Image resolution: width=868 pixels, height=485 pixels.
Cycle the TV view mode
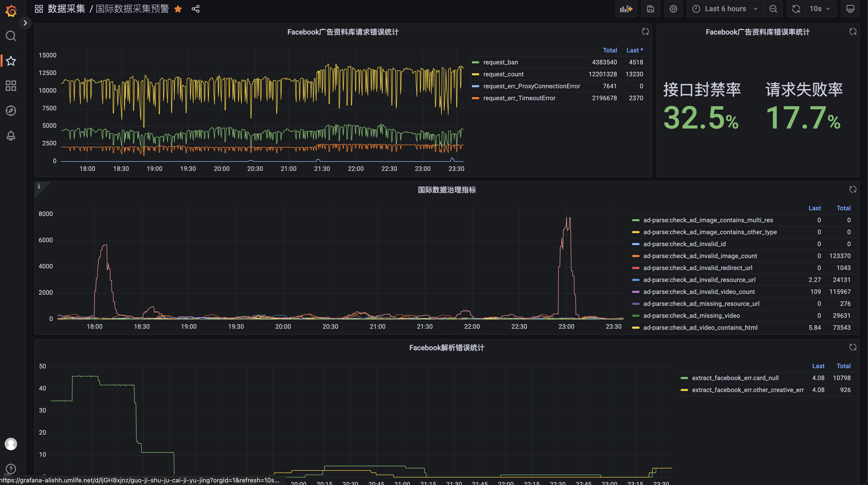(x=850, y=9)
